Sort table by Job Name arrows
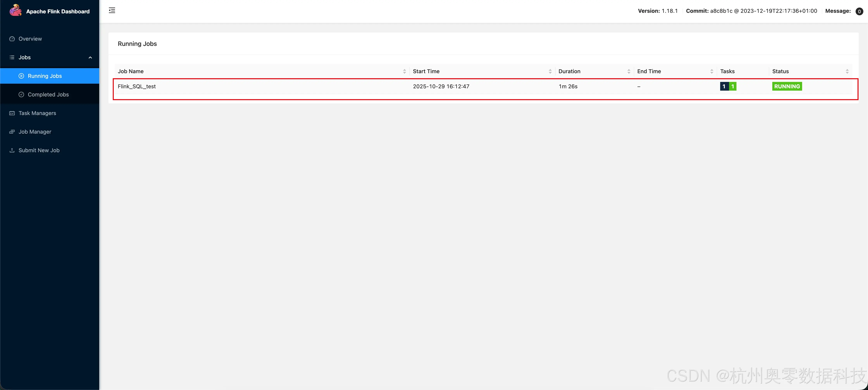Image resolution: width=868 pixels, height=390 pixels. [404, 71]
